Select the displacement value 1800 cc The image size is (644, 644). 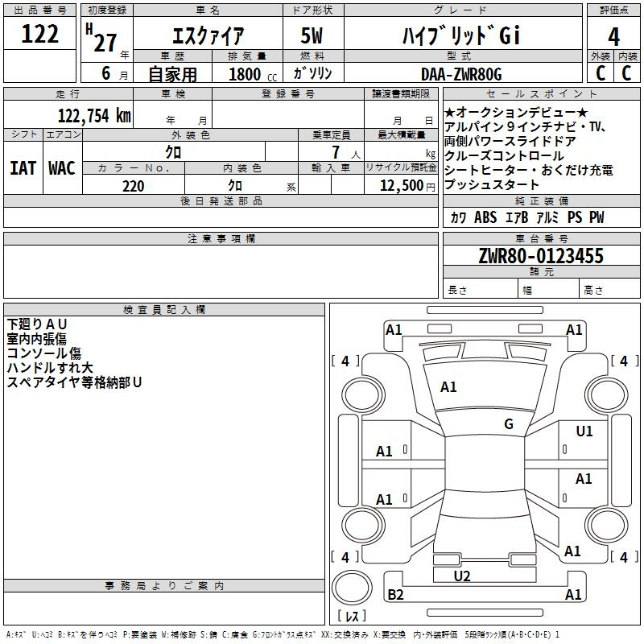tap(251, 74)
